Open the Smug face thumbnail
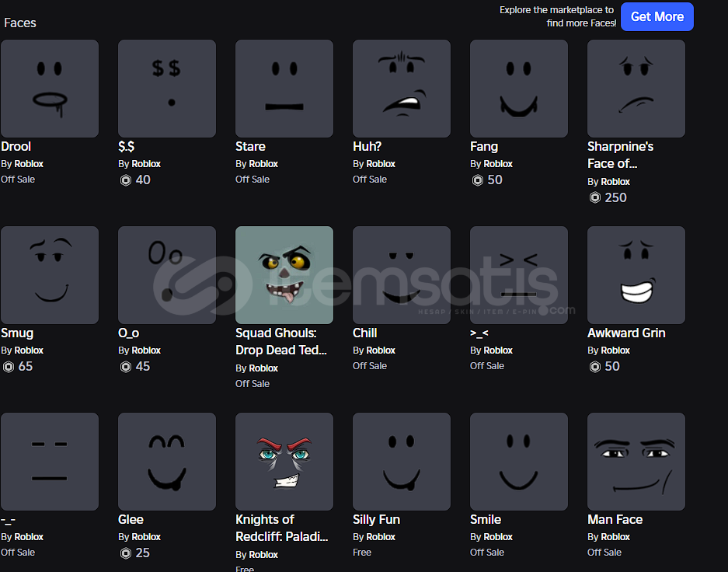 [x=50, y=275]
